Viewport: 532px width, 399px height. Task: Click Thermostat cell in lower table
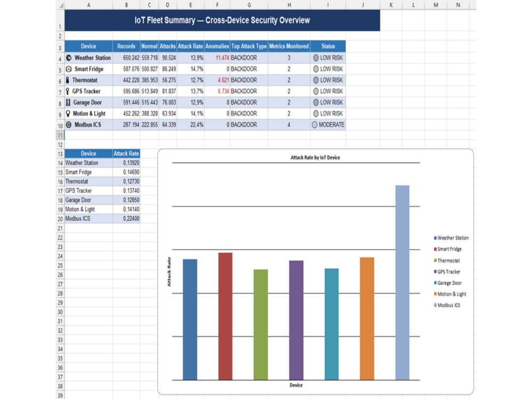click(88, 181)
